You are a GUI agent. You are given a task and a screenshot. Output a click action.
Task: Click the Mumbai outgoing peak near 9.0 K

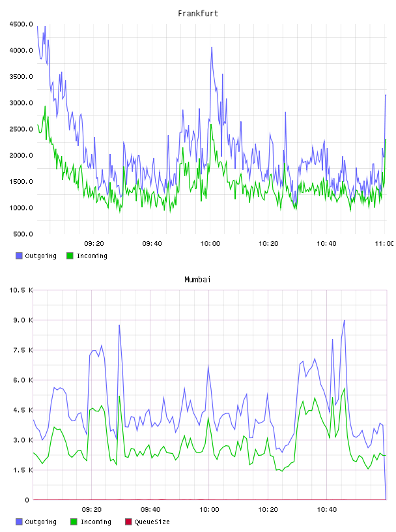(x=344, y=320)
